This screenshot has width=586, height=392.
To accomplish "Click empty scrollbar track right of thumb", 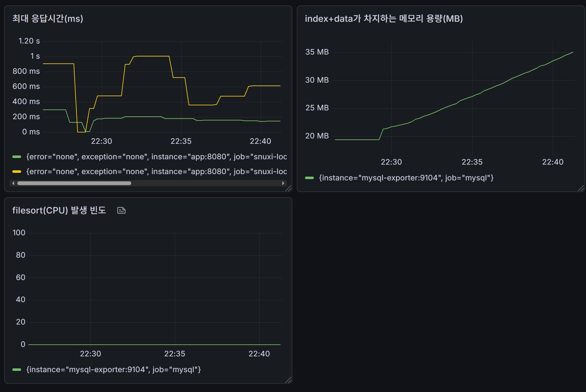I will pyautogui.click(x=205, y=183).
